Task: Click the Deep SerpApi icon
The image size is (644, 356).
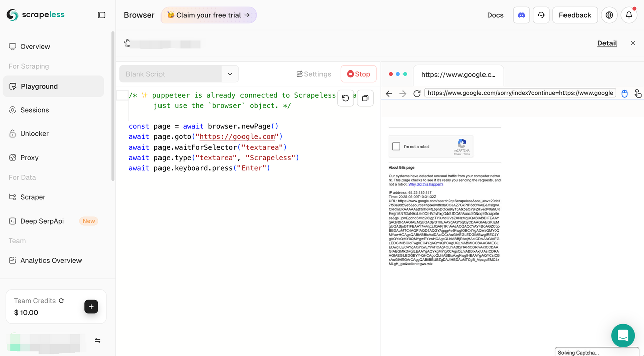Action: [x=12, y=221]
